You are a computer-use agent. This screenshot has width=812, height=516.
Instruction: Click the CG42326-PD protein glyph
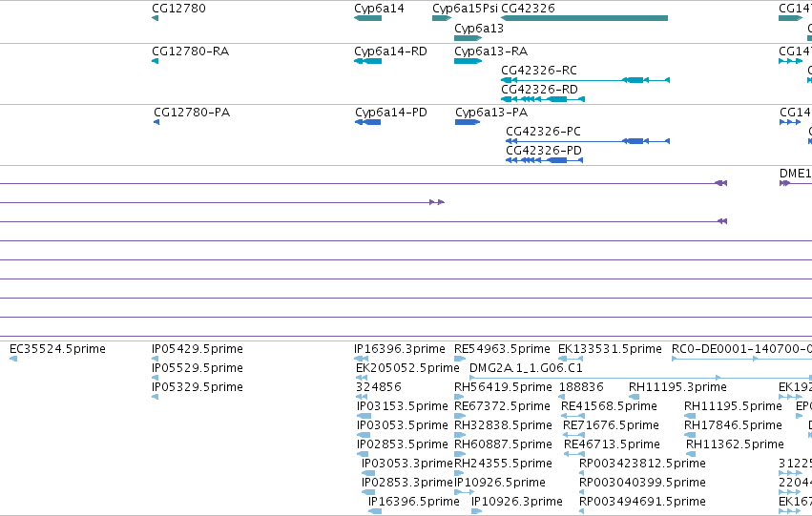(x=544, y=160)
